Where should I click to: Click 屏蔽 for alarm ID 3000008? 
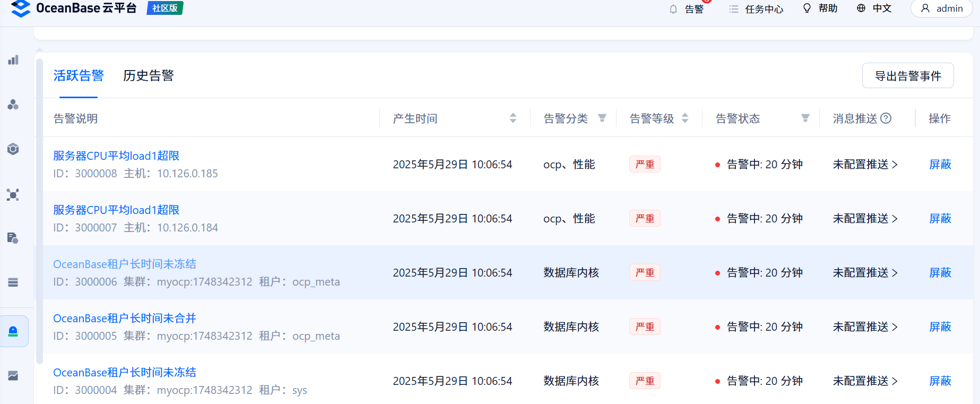(x=940, y=165)
